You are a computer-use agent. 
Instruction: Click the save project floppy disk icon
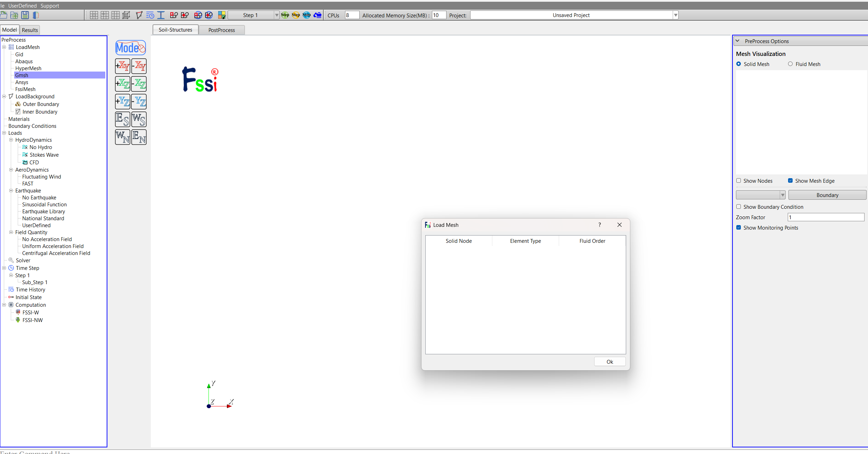point(25,15)
